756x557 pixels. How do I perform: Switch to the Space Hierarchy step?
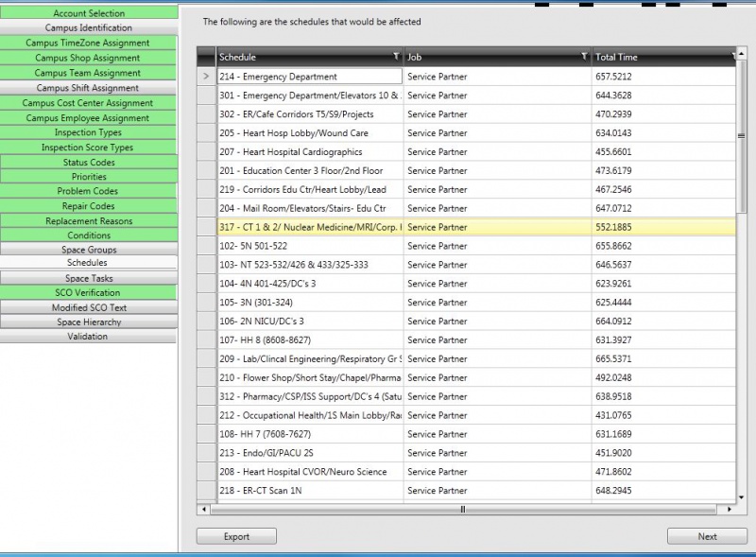click(x=91, y=322)
